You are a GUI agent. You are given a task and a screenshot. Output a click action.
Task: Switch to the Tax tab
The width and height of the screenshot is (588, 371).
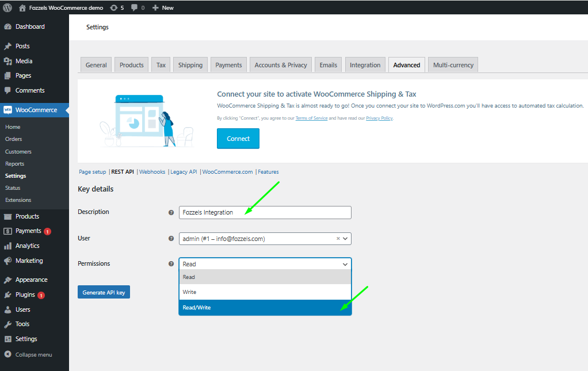tap(161, 65)
